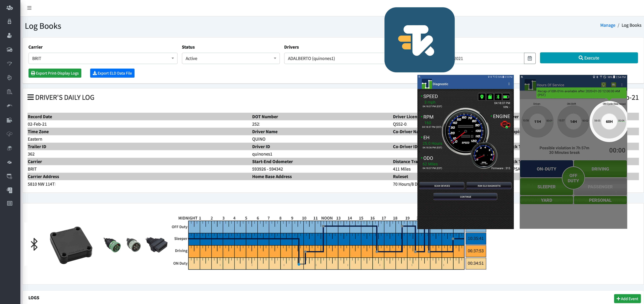Image resolution: width=644 pixels, height=304 pixels.
Task: Tap the ON-Cycle 60H circular gauge
Action: point(609,122)
